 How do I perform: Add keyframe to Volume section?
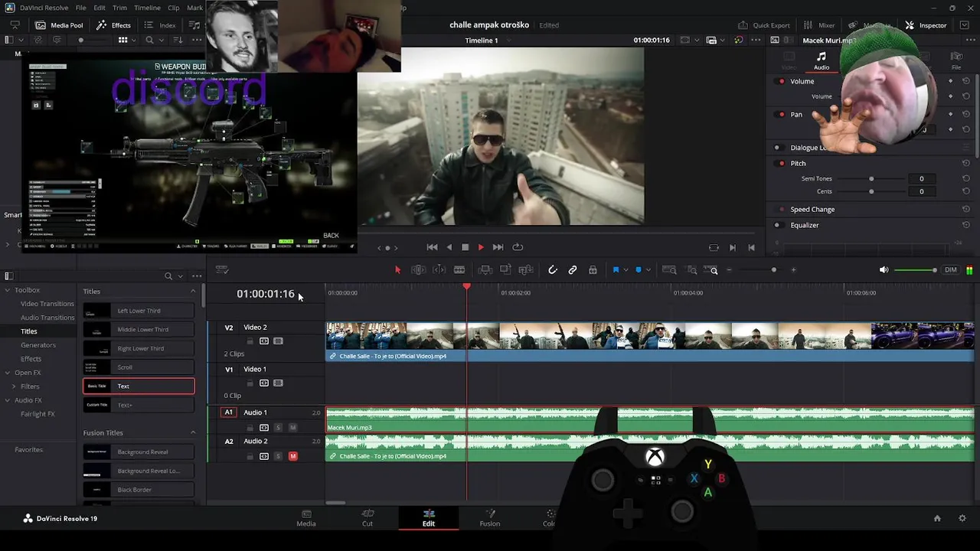pyautogui.click(x=951, y=81)
